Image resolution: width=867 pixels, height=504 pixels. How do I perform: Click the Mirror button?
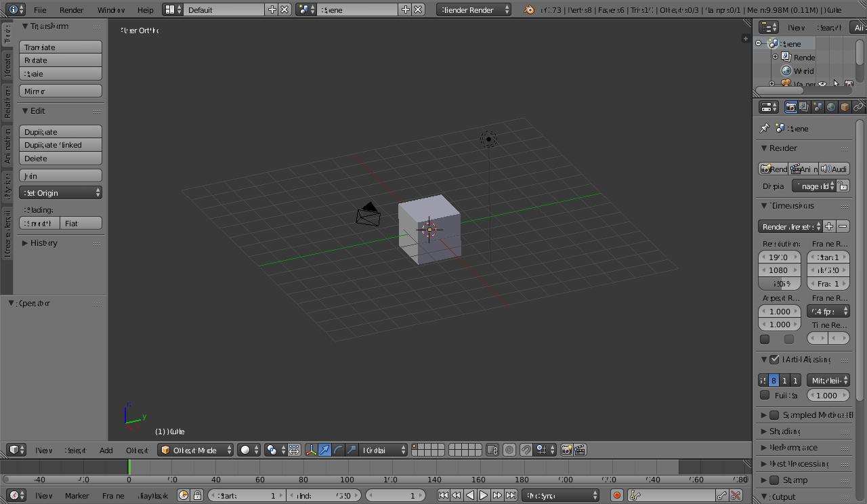tap(60, 91)
